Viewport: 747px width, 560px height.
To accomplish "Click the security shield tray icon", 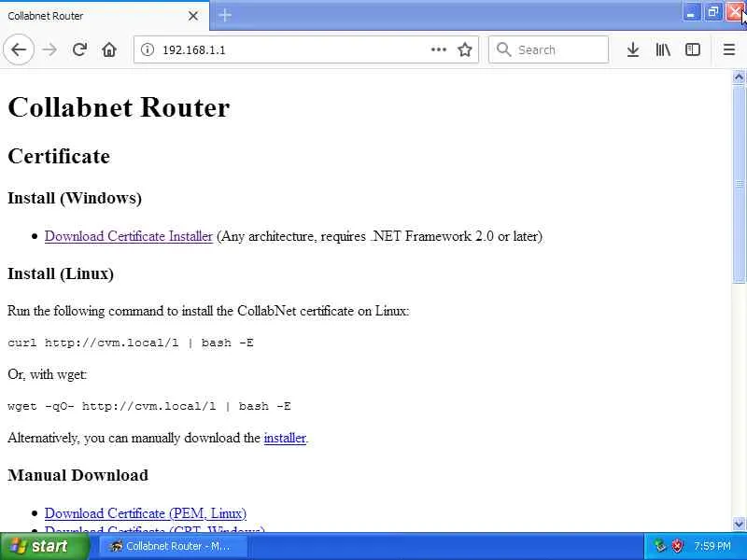I will 677,546.
